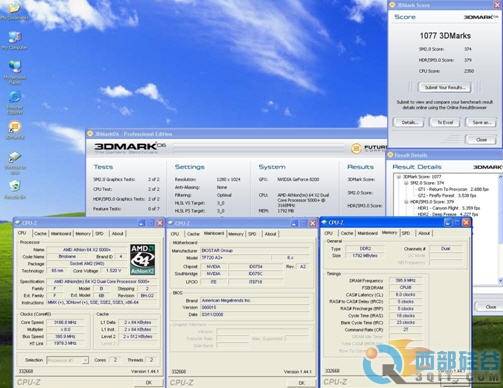
Task: Click Resolution value 1280 x 1024
Action: click(x=228, y=179)
